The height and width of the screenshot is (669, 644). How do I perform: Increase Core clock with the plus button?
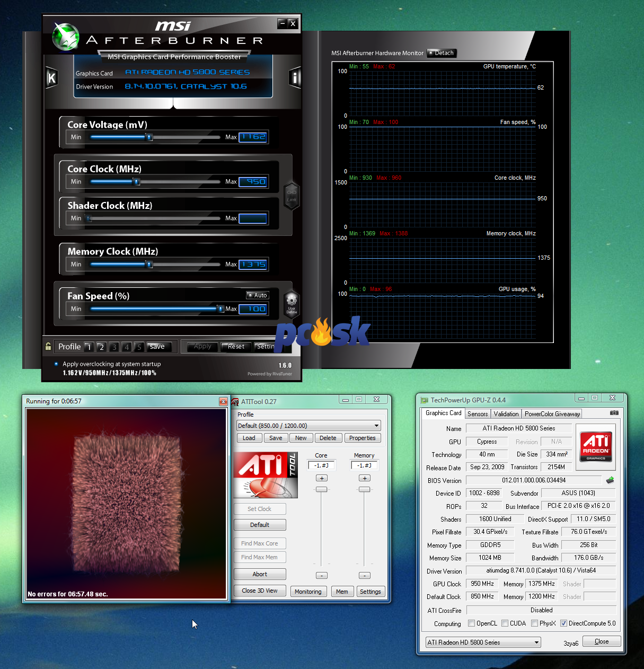point(321,478)
